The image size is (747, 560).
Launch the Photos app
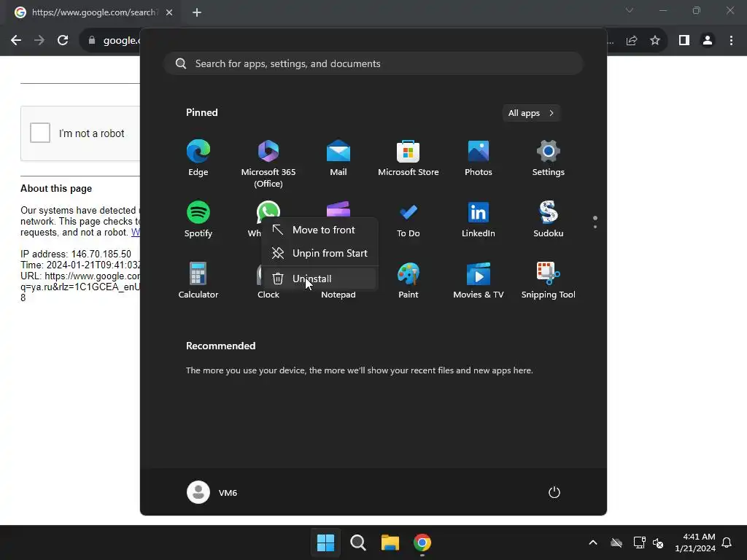pos(479,158)
